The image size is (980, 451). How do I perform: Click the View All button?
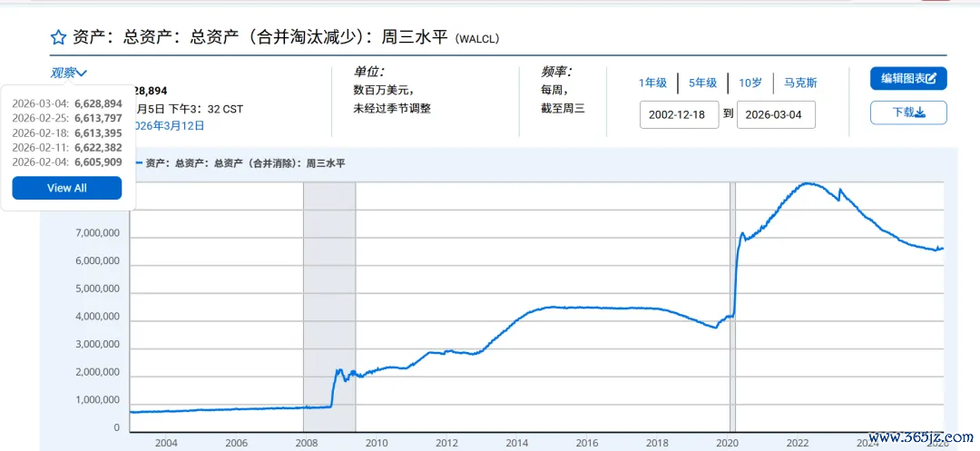[67, 188]
